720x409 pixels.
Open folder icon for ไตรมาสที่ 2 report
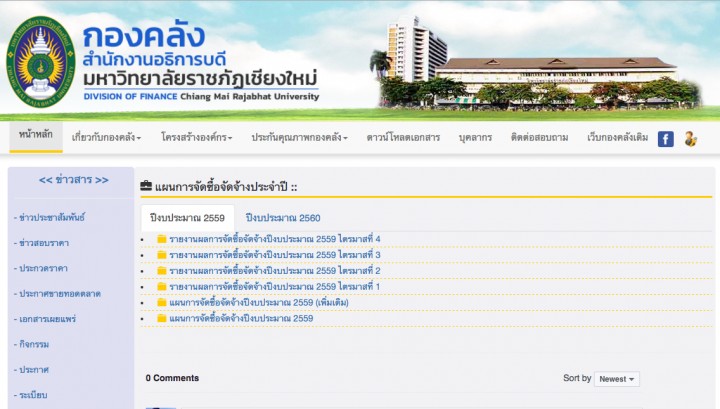tap(162, 270)
